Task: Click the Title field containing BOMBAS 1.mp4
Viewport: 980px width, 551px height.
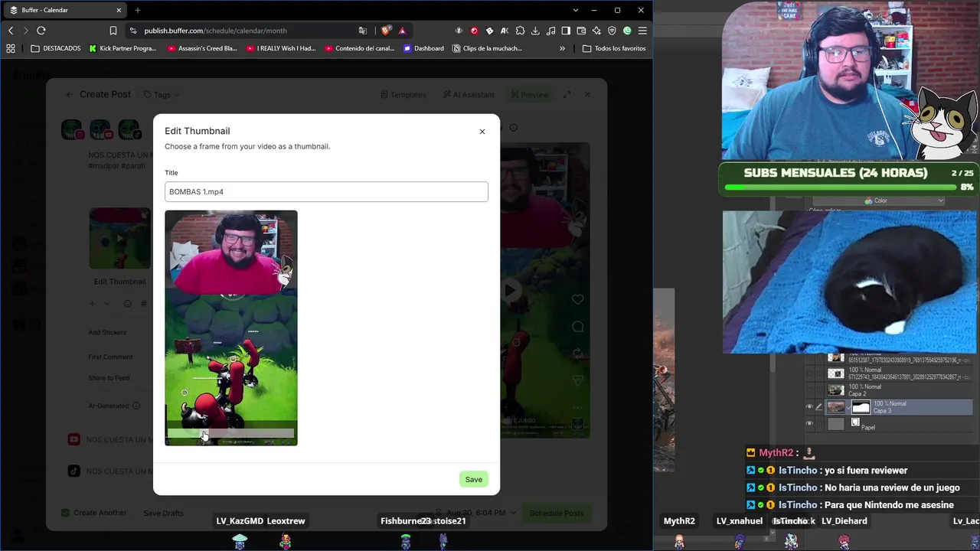Action: (x=326, y=192)
